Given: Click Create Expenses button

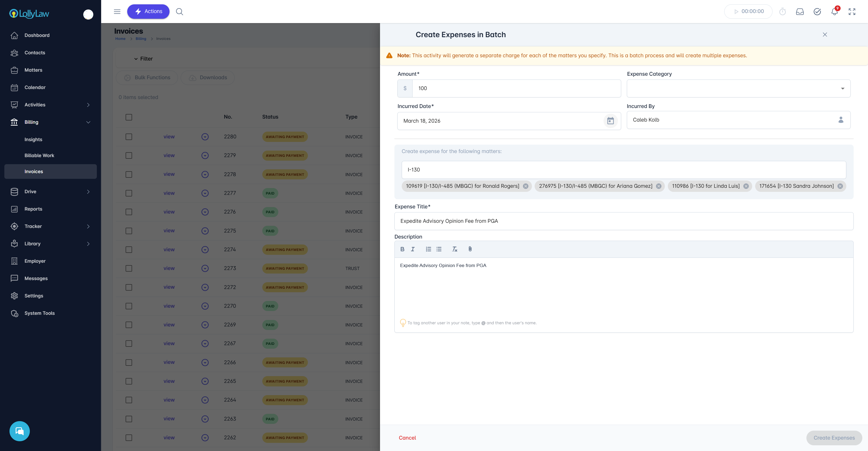Looking at the screenshot, I should click(x=834, y=438).
